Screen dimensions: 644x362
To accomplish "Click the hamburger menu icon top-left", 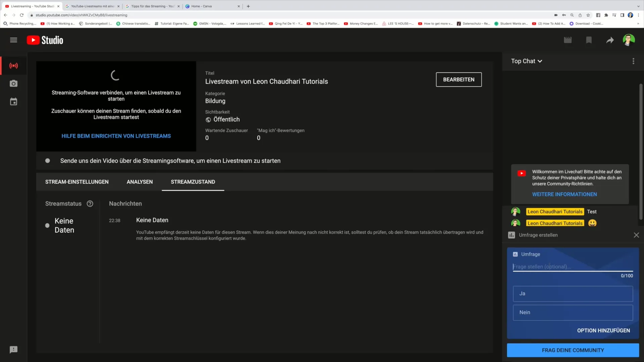I will (x=14, y=40).
